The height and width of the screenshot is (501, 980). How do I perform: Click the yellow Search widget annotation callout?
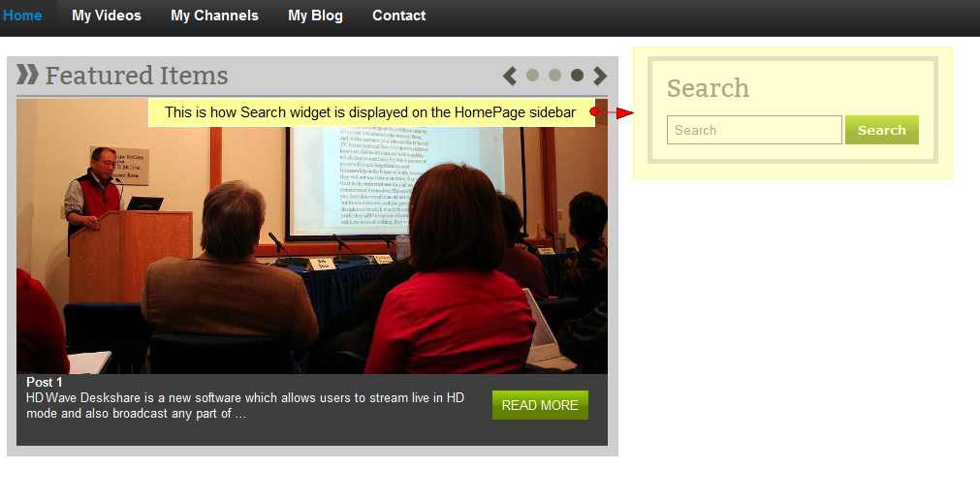(x=370, y=112)
